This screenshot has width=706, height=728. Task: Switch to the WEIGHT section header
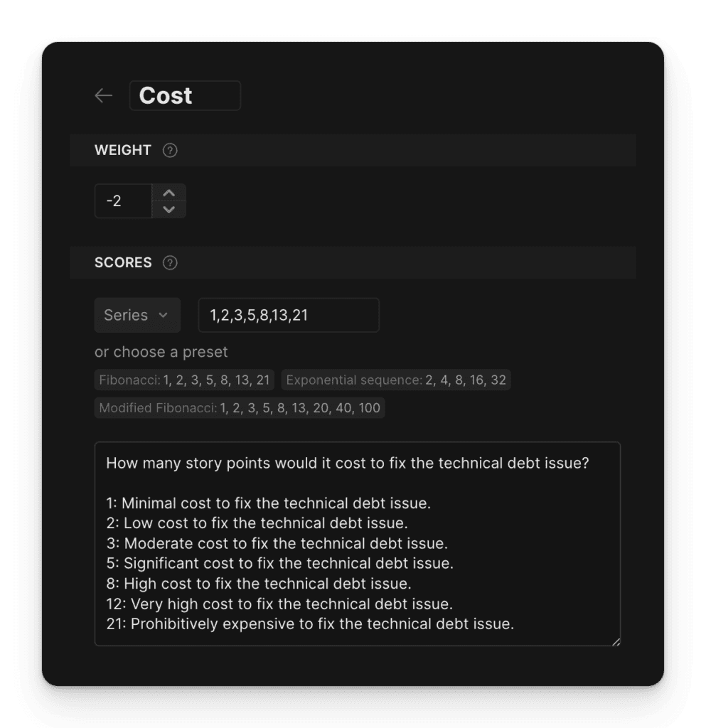[122, 150]
